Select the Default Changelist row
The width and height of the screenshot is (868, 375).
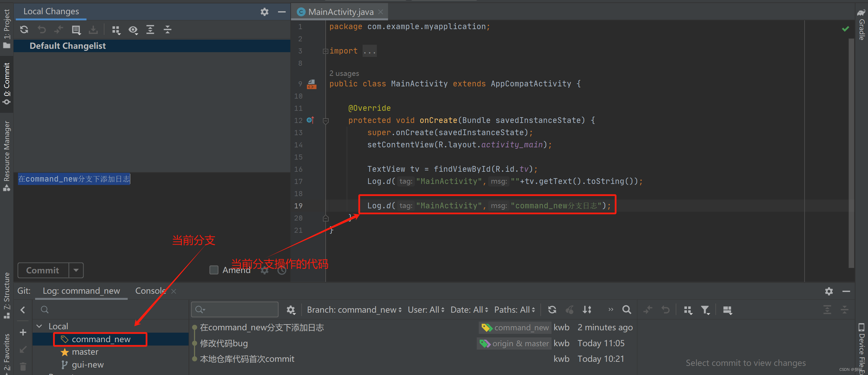tap(152, 46)
